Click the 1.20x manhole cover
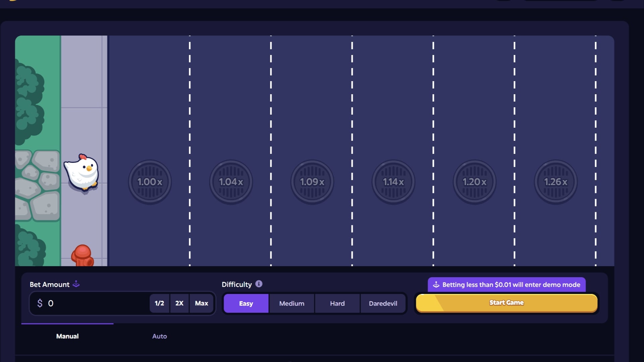Image resolution: width=644 pixels, height=362 pixels. (474, 182)
